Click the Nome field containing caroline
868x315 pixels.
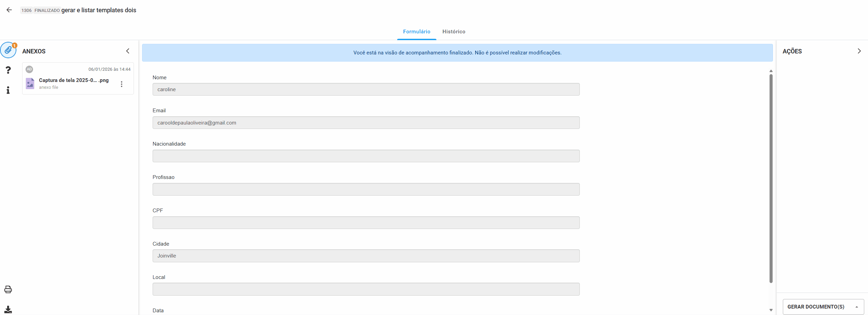coord(366,89)
